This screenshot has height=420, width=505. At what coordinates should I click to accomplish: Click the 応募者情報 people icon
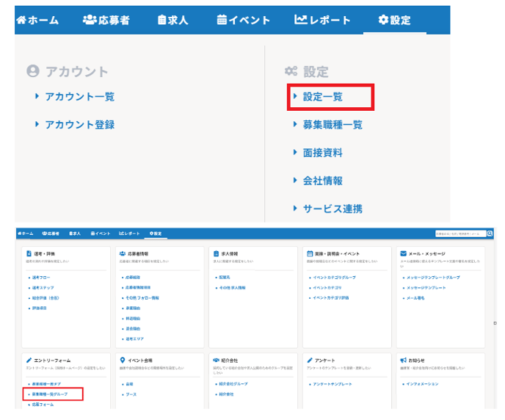click(123, 253)
